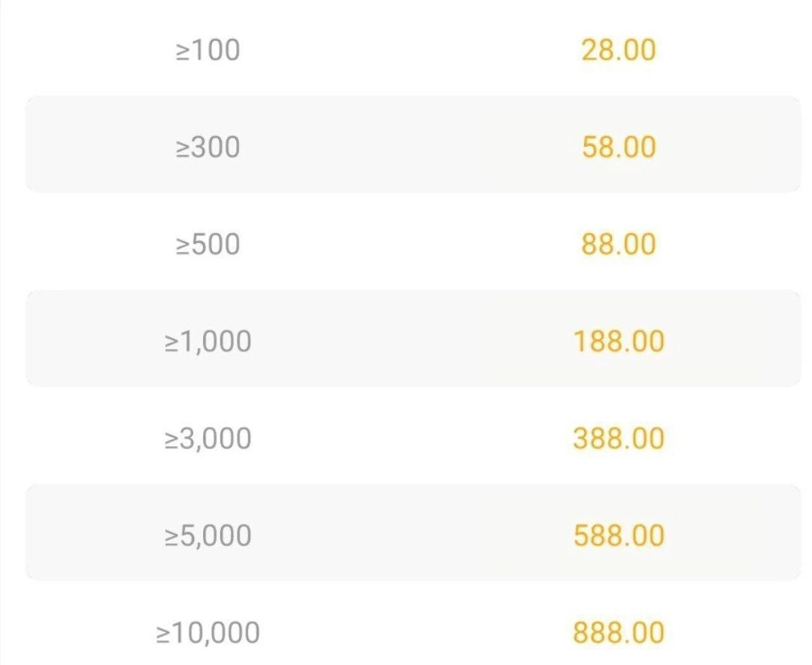Tap the white row between ≥500 and 88.00
The image size is (812, 665).
coord(413,241)
